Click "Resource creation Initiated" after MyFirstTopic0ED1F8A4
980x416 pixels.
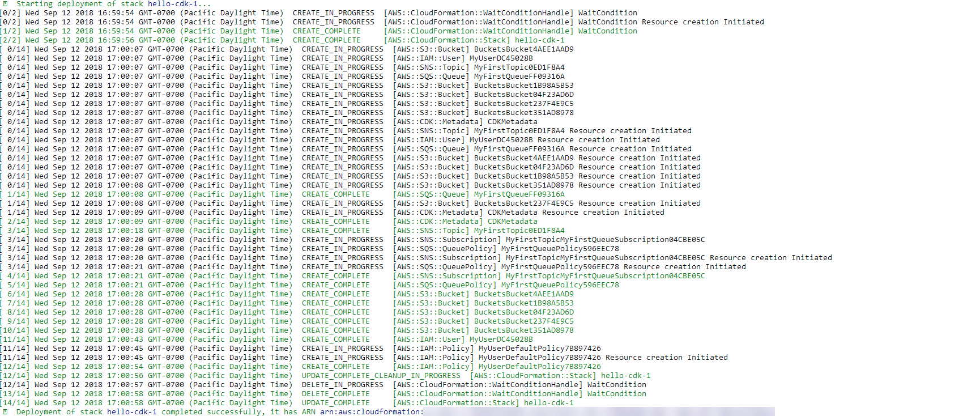[x=630, y=131]
